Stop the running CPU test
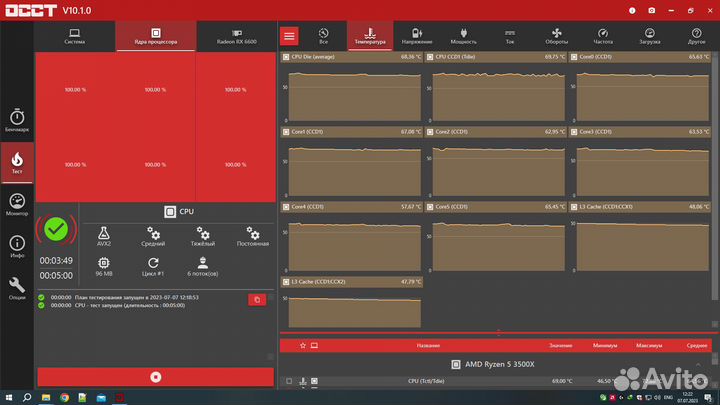Screen dimensions: 720x405 click(x=155, y=376)
